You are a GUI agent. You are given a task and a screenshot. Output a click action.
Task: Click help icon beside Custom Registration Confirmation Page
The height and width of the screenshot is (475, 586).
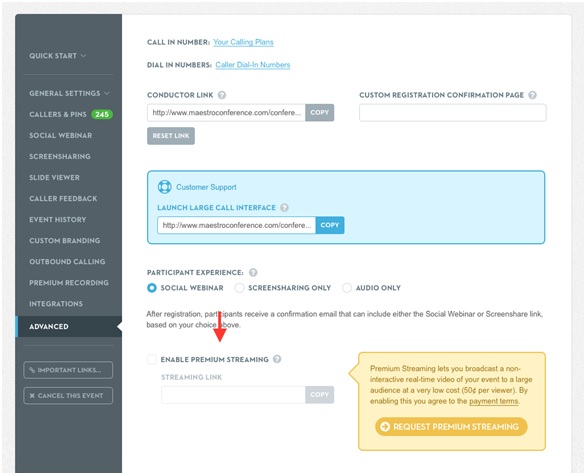click(533, 95)
